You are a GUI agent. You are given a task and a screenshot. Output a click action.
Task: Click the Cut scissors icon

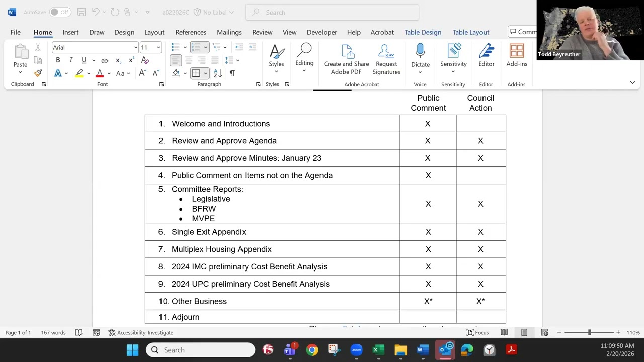pyautogui.click(x=38, y=48)
